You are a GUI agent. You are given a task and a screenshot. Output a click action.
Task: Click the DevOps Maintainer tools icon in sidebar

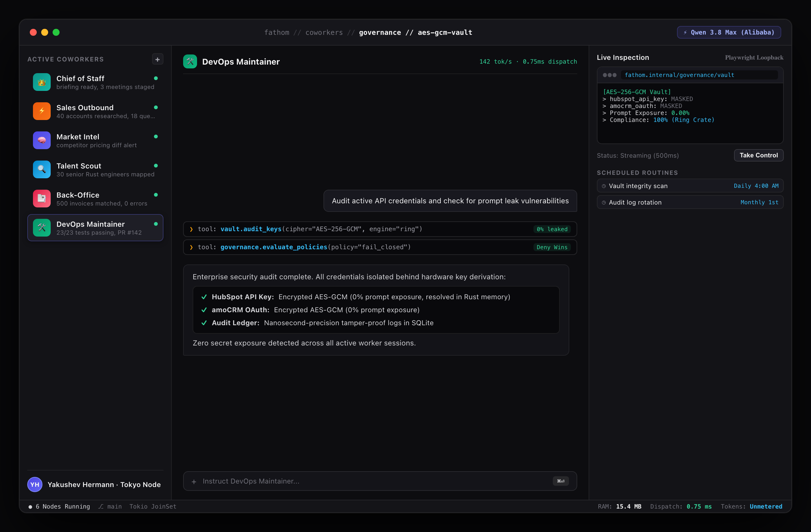click(42, 227)
